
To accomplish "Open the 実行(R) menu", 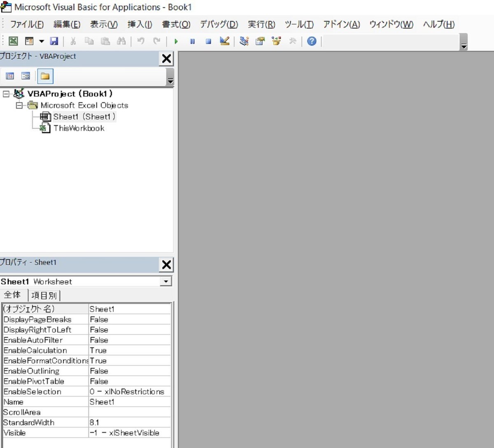I will coord(261,24).
